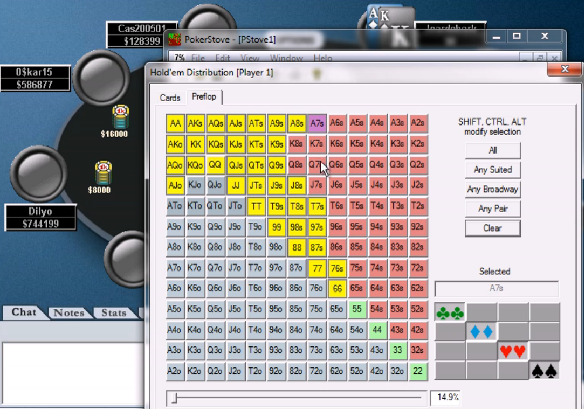Toggle the QQ hand cell
Viewport: 584px width, 409px height.
tap(216, 165)
